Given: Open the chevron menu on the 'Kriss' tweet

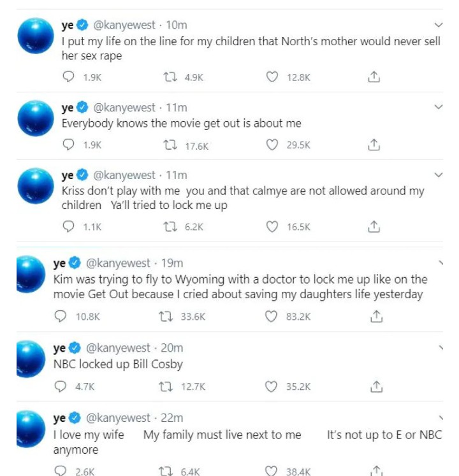Looking at the screenshot, I should tap(438, 175).
